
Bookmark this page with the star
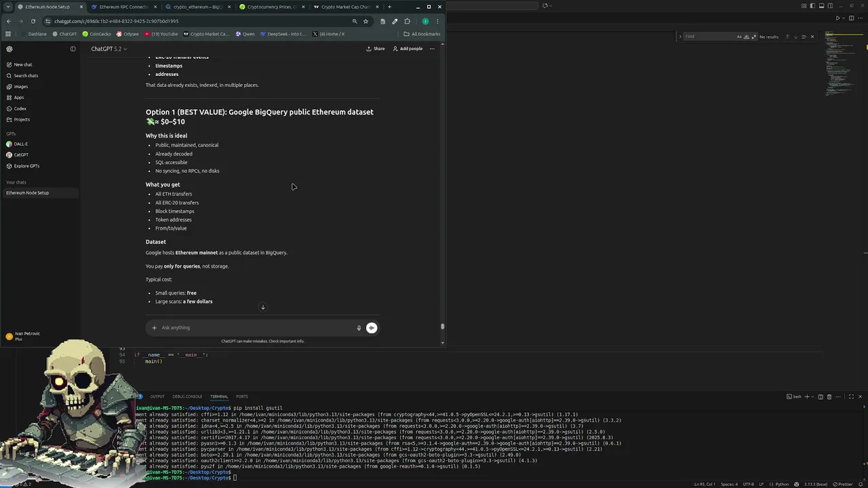[x=366, y=21]
